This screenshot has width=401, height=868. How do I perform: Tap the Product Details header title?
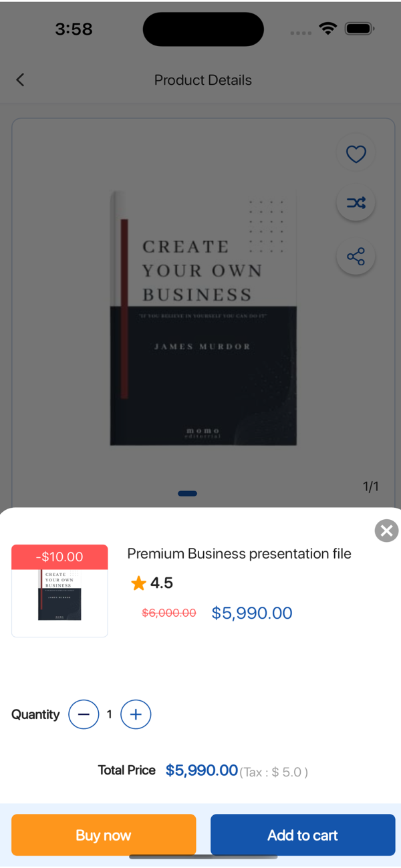point(203,80)
